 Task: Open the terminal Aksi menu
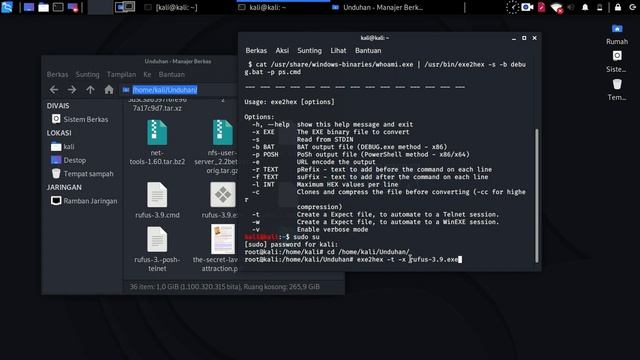point(282,51)
